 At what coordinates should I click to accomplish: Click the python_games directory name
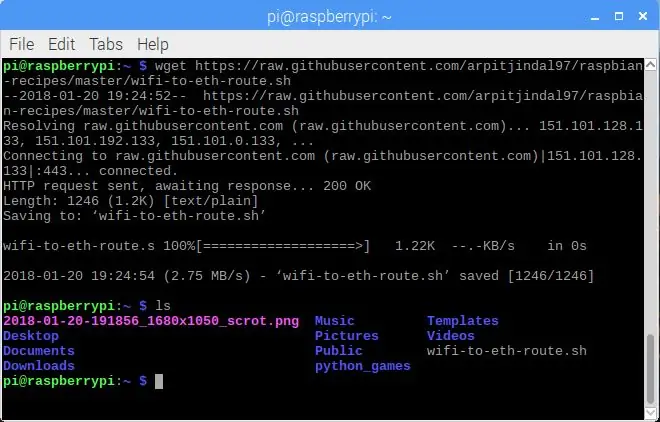click(x=363, y=366)
